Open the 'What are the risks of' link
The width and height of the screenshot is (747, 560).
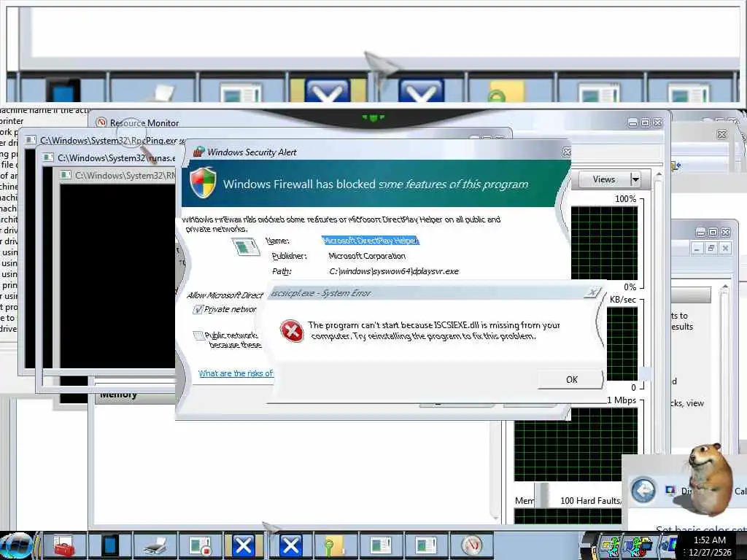coord(236,373)
